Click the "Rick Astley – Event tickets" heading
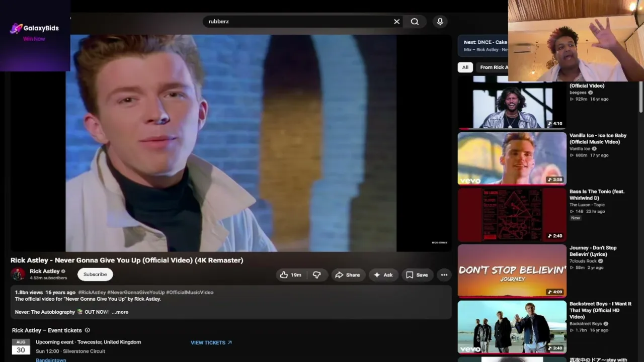 [x=47, y=330]
